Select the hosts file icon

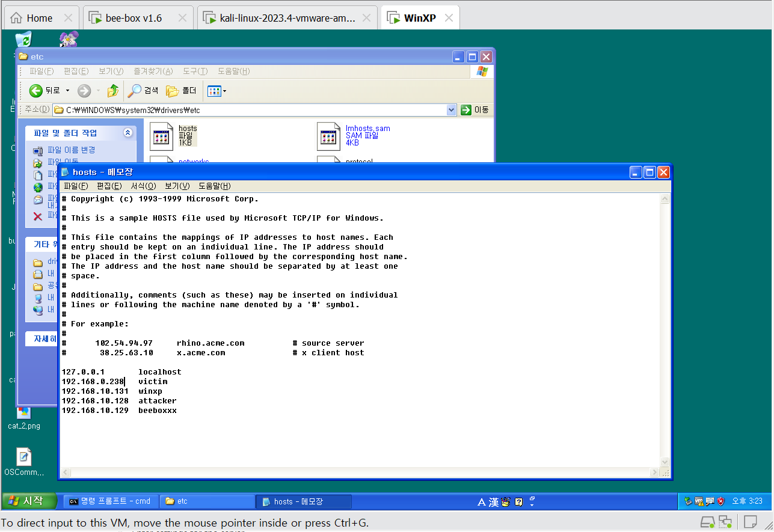click(161, 136)
